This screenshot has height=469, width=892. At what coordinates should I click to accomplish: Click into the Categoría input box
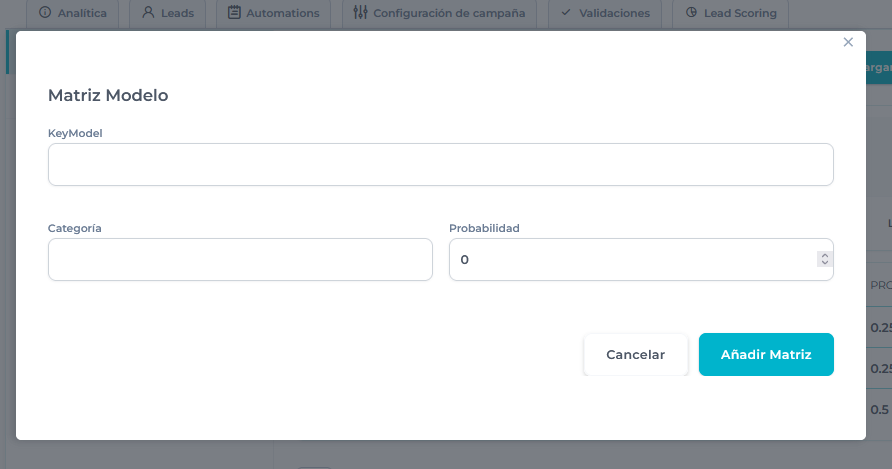240,259
